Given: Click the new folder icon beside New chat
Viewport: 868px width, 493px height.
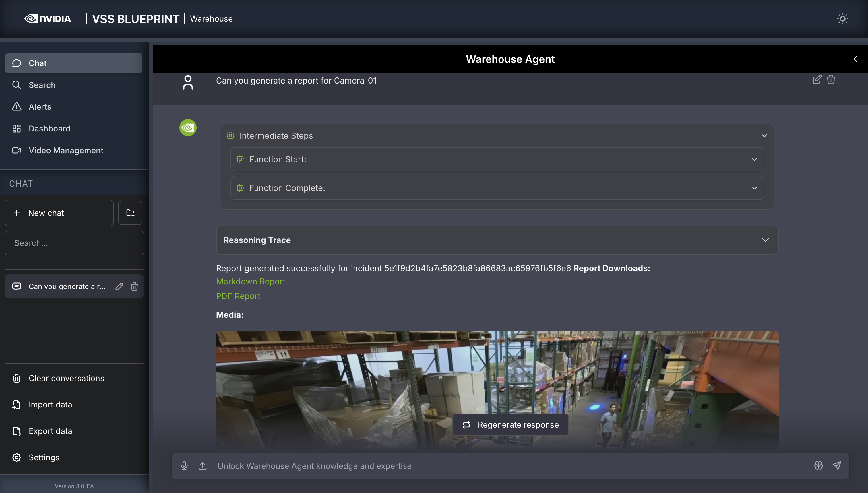Looking at the screenshot, I should [130, 213].
